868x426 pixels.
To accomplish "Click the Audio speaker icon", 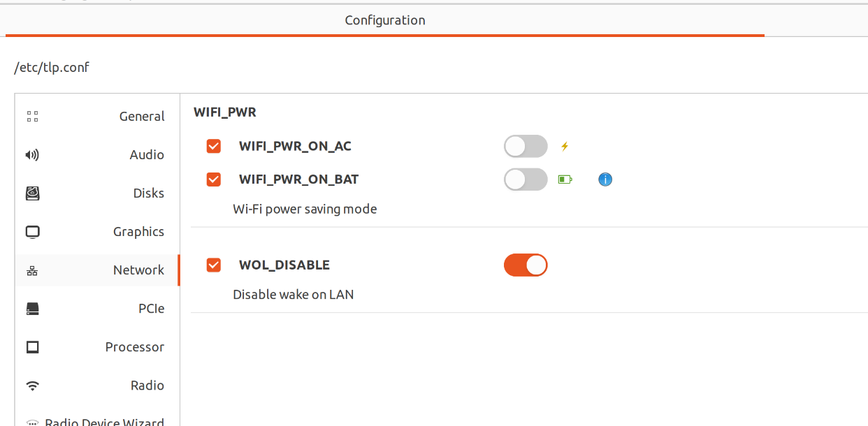I will [x=32, y=155].
